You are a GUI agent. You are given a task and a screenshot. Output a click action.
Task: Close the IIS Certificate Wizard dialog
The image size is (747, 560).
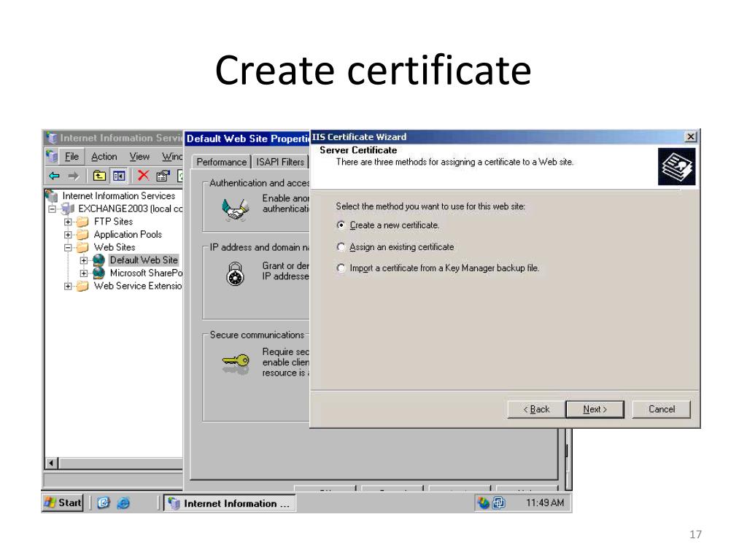690,137
